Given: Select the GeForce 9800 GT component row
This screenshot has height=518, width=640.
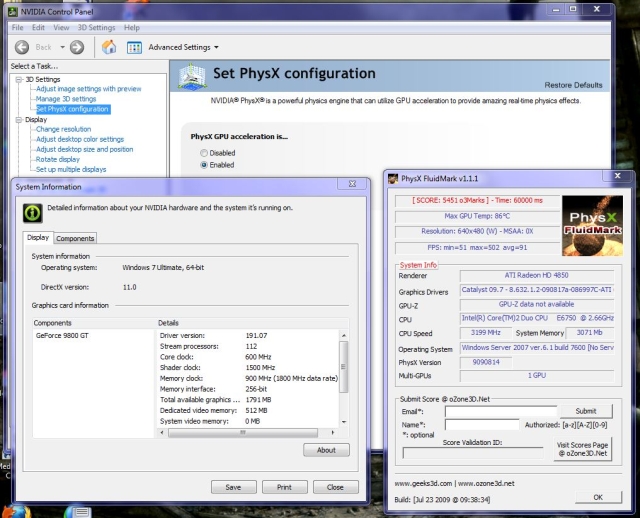Looking at the screenshot, I should point(62,336).
